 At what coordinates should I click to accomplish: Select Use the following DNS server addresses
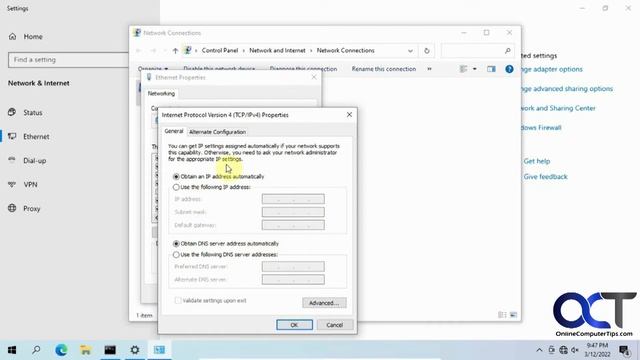pos(225,255)
